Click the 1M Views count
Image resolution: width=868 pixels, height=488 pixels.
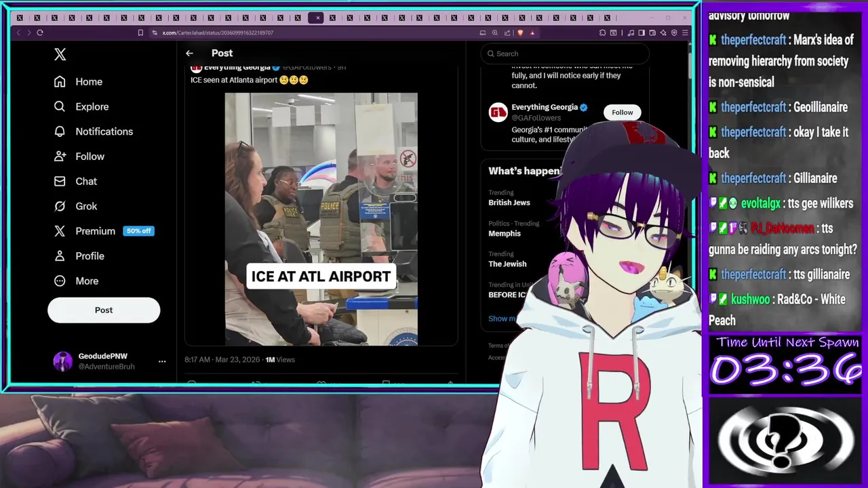pyautogui.click(x=280, y=360)
